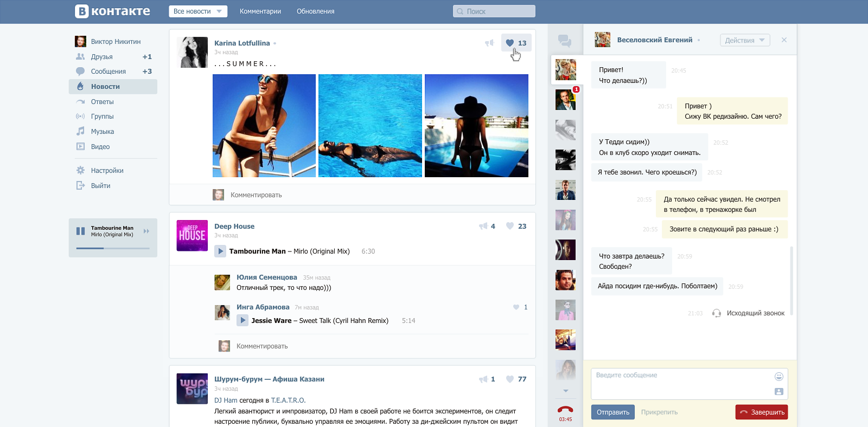Open the Действия dropdown in chat
The height and width of the screenshot is (427, 868).
(745, 40)
